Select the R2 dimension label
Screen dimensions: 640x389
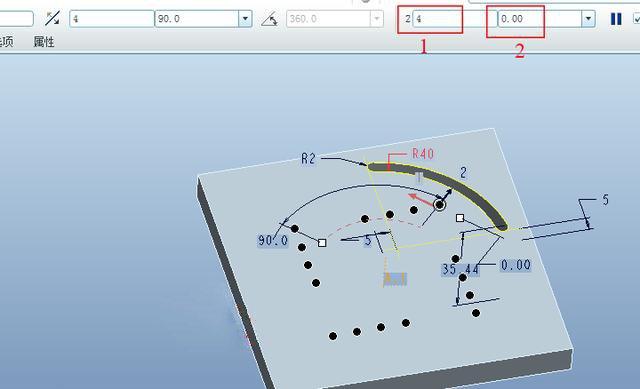point(309,158)
